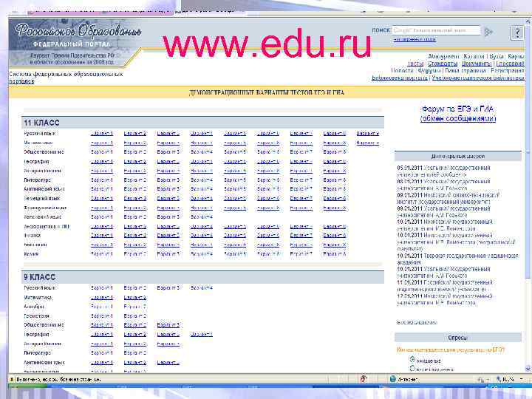Open Вариант 8 for 11 класс Немецкий язык
Viewport: 532px width, 399px height.
pyautogui.click(x=335, y=199)
